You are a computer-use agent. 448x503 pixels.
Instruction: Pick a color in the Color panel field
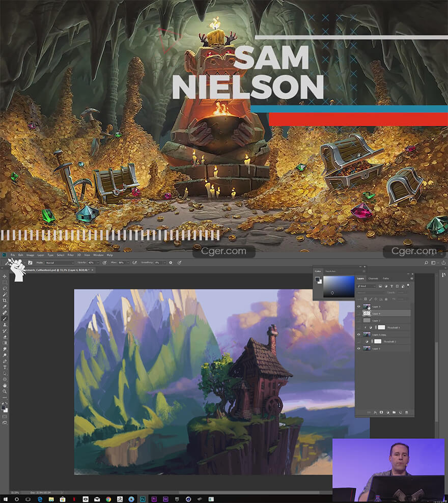(x=339, y=287)
